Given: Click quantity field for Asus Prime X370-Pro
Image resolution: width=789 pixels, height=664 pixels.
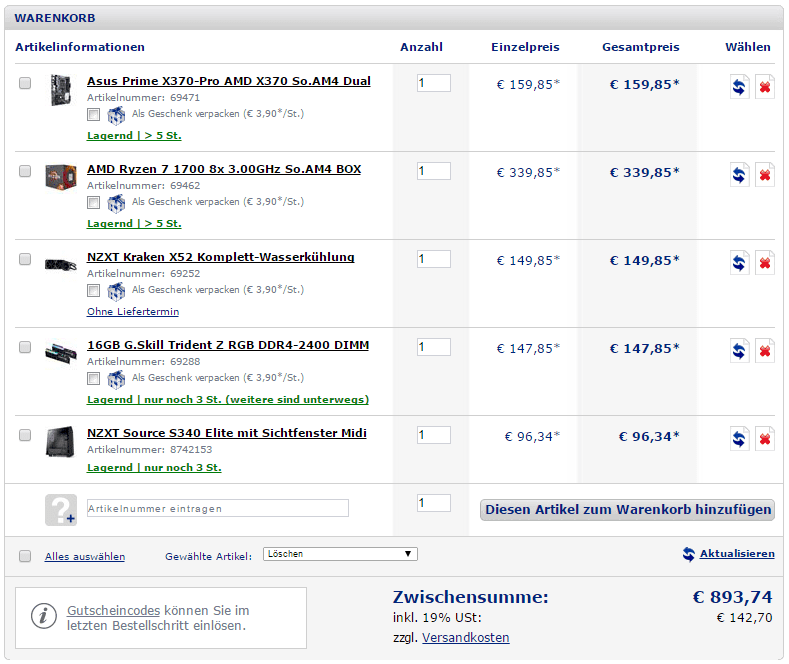Looking at the screenshot, I should (433, 83).
